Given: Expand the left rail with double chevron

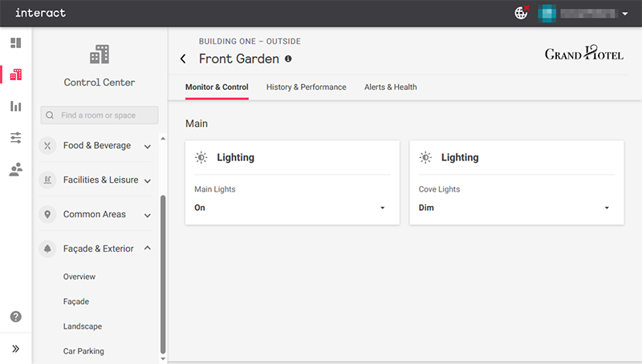Looking at the screenshot, I should point(15,349).
